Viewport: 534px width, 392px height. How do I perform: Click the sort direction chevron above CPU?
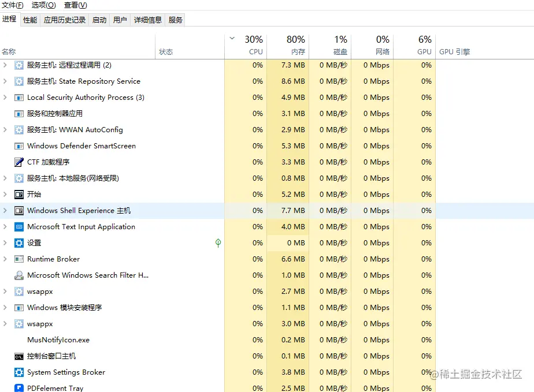tap(232, 38)
